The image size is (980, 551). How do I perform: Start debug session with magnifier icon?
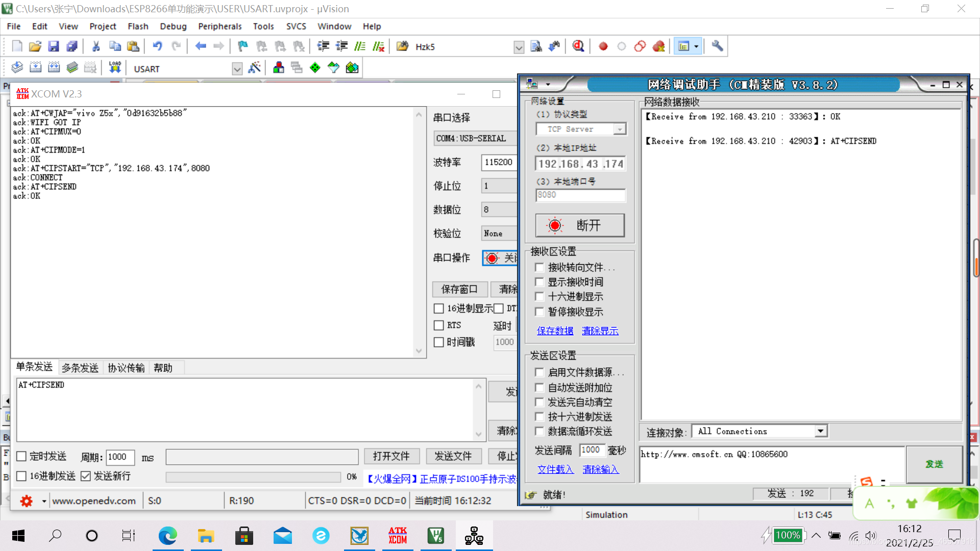[x=578, y=46]
